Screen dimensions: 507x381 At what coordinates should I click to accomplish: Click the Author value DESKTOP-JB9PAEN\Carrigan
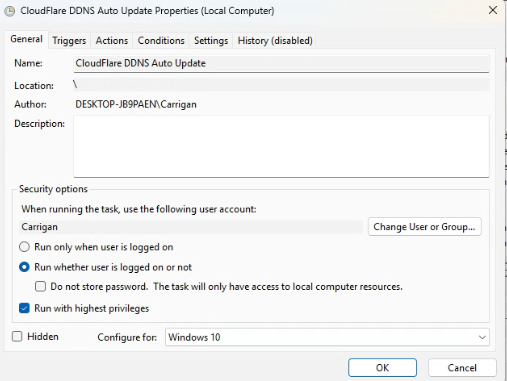click(136, 105)
